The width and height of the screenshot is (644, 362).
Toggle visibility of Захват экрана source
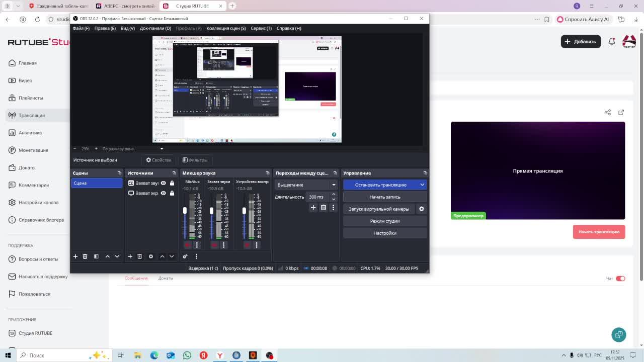coord(163,193)
